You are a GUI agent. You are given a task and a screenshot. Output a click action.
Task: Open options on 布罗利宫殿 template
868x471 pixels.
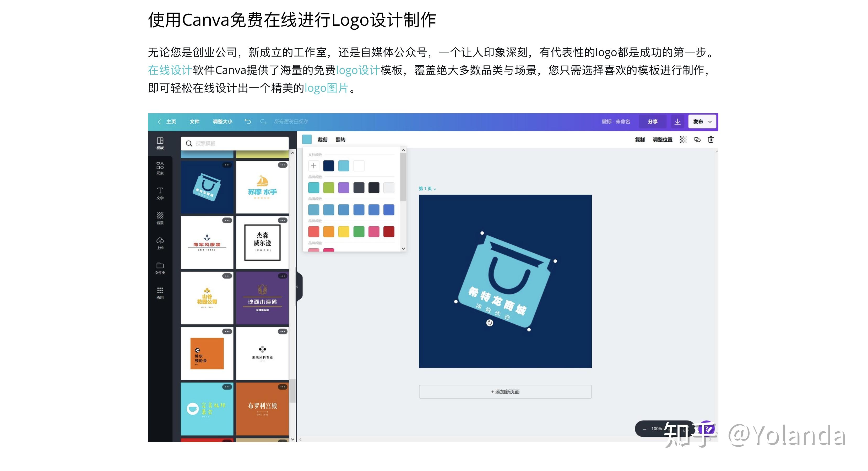pyautogui.click(x=282, y=387)
